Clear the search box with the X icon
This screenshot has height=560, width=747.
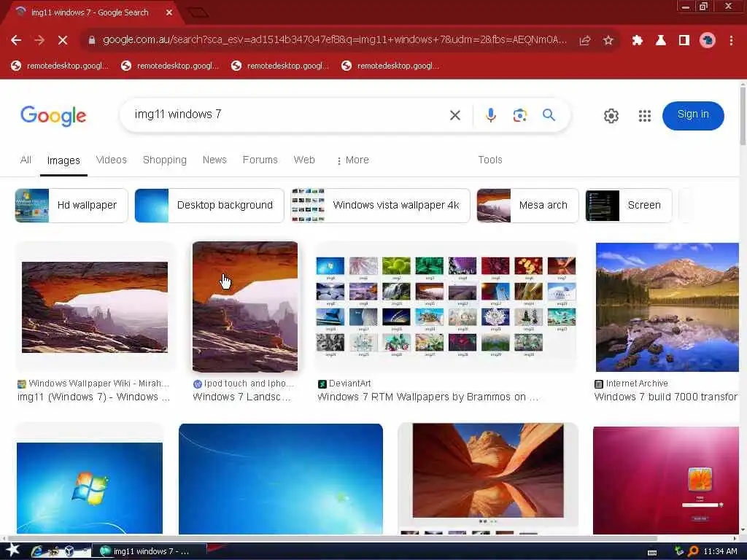pyautogui.click(x=455, y=115)
